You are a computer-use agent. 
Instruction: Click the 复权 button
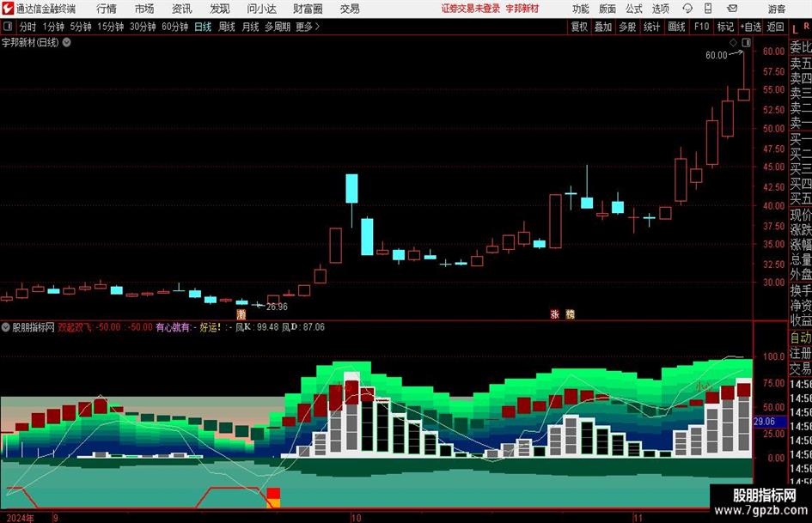(579, 27)
